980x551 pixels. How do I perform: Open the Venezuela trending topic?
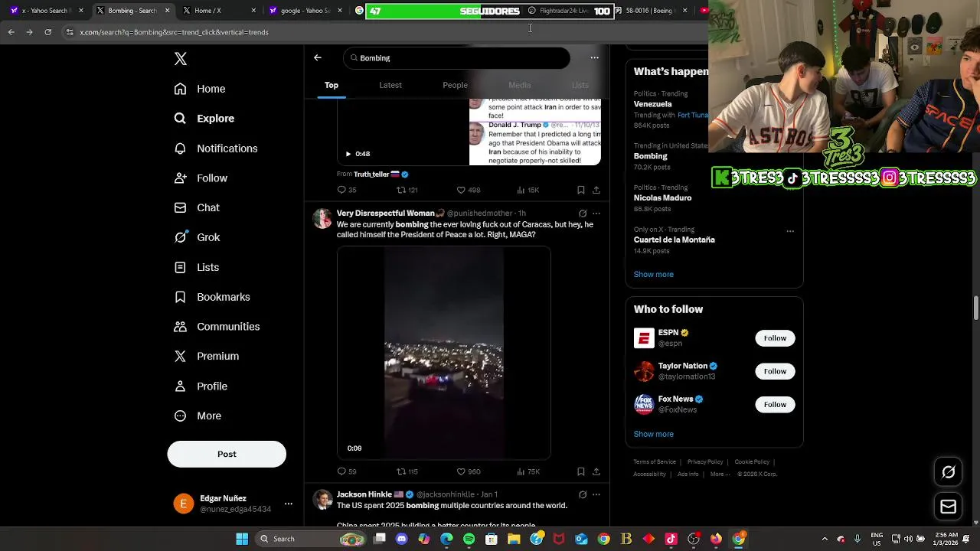(652, 104)
